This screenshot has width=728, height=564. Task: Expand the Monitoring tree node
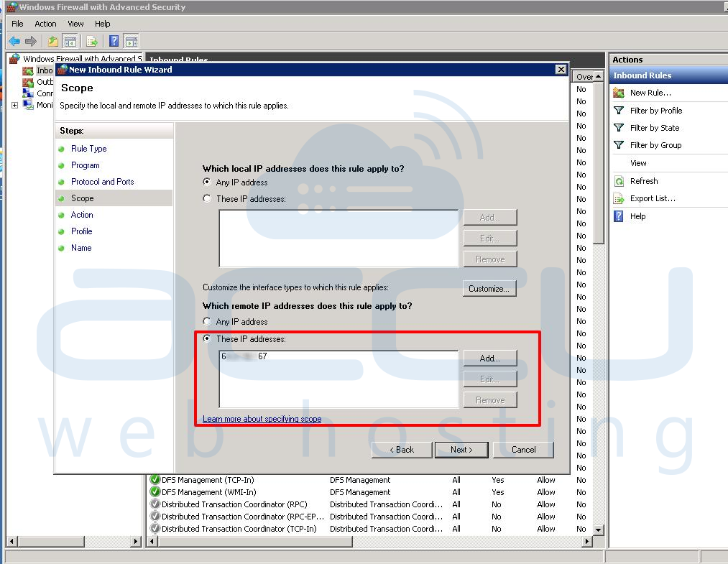(x=15, y=106)
